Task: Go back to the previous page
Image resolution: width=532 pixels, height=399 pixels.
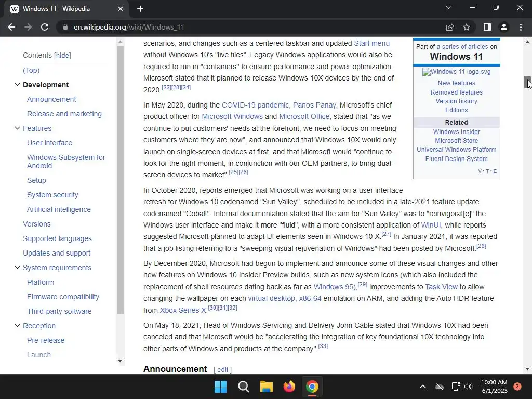Action: coord(11,27)
